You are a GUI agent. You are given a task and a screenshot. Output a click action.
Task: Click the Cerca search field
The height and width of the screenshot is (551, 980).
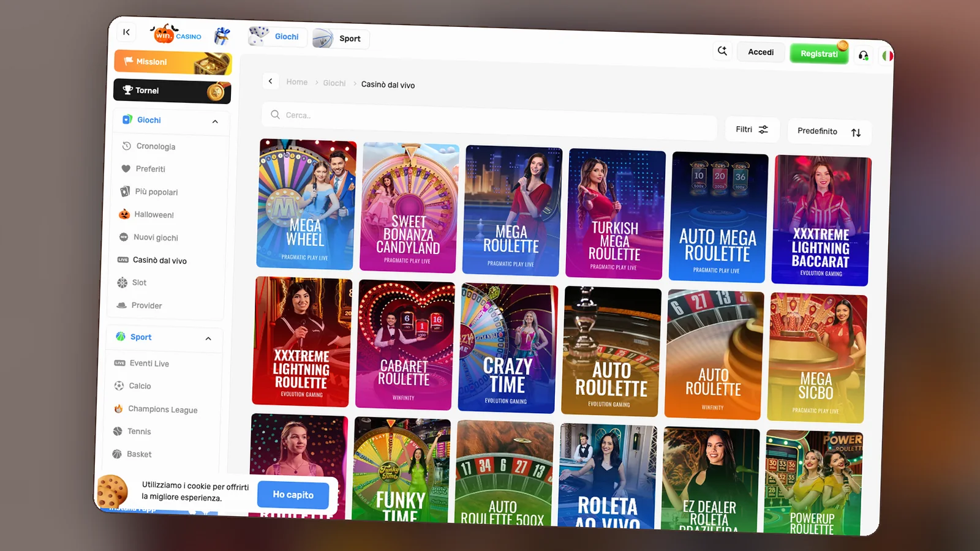point(489,116)
